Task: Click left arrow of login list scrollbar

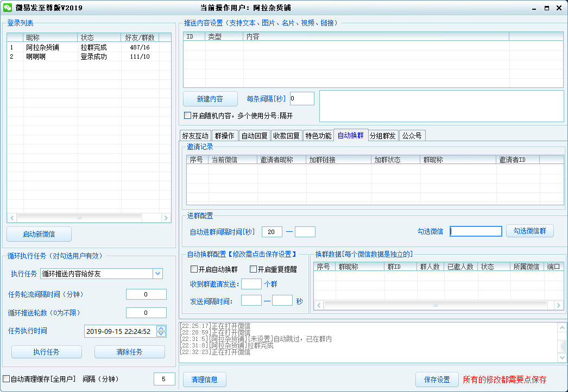Action: (12, 218)
